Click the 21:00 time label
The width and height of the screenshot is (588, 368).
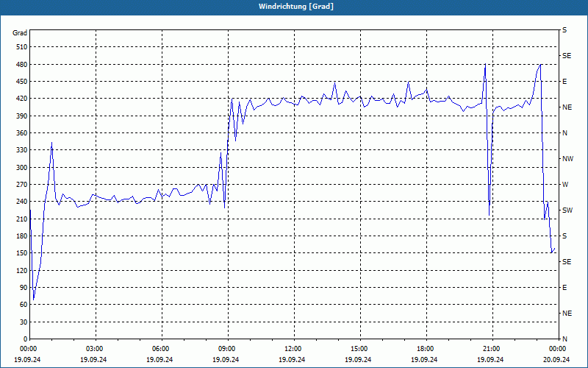pos(491,349)
